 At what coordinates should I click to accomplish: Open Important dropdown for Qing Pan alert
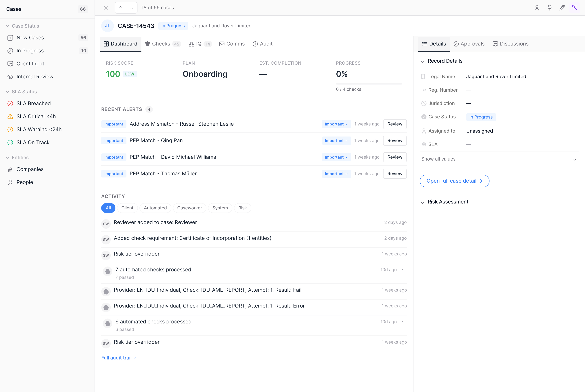[x=336, y=140]
